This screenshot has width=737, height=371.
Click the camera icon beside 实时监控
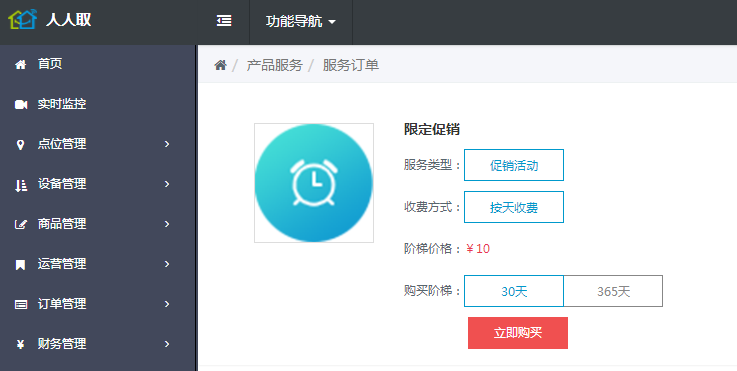pos(21,104)
